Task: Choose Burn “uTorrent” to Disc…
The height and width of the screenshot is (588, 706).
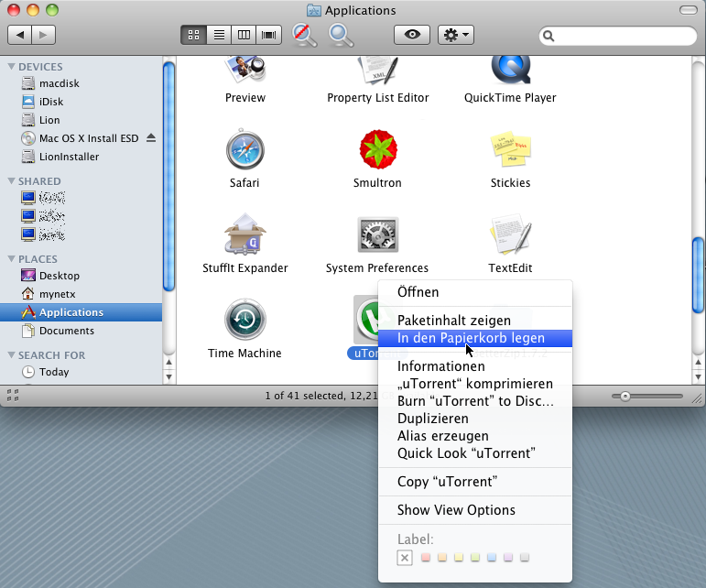Action: tap(475, 401)
